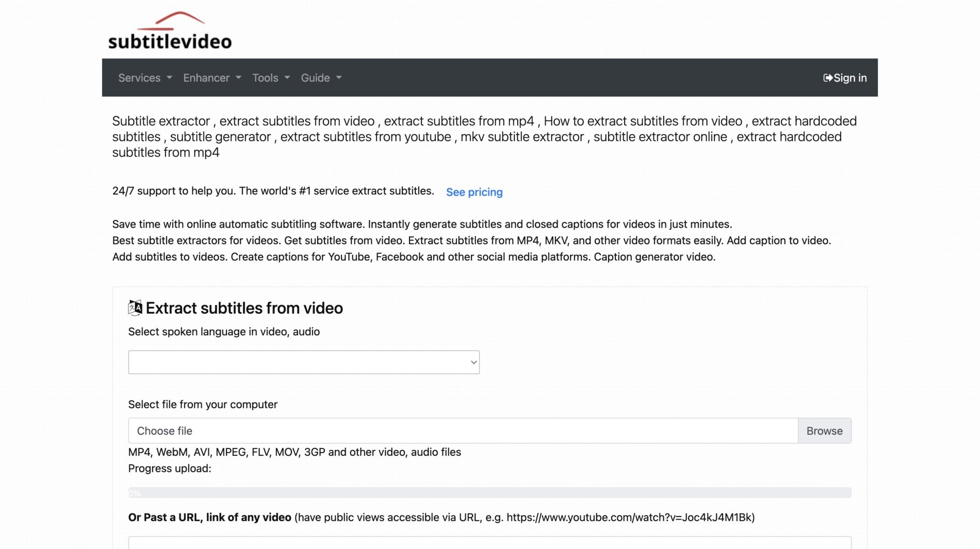Click the Extract subtitles from video heading
This screenshot has height=549, width=980.
(x=245, y=308)
